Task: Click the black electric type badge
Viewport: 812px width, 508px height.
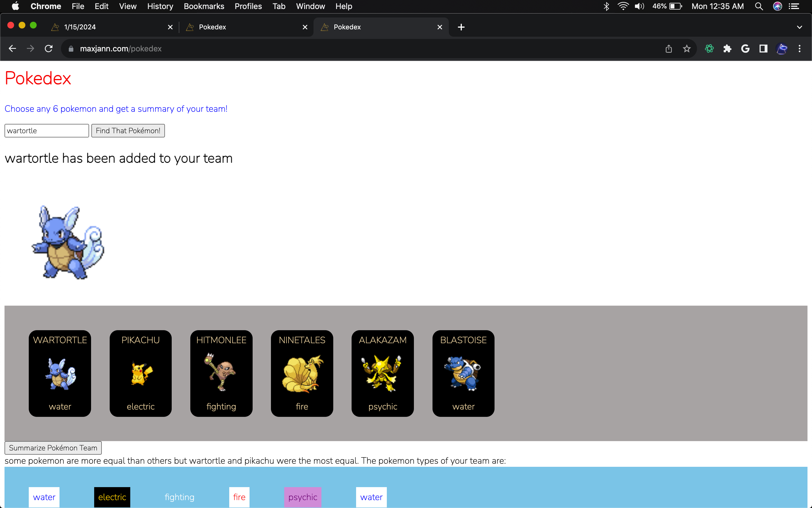Action: pyautogui.click(x=112, y=497)
